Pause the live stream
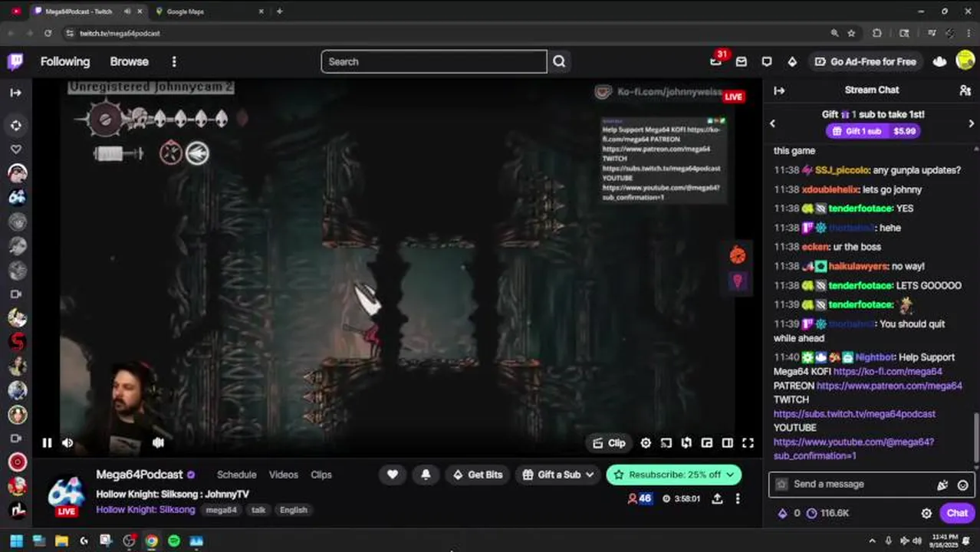Image resolution: width=980 pixels, height=552 pixels. pos(47,443)
